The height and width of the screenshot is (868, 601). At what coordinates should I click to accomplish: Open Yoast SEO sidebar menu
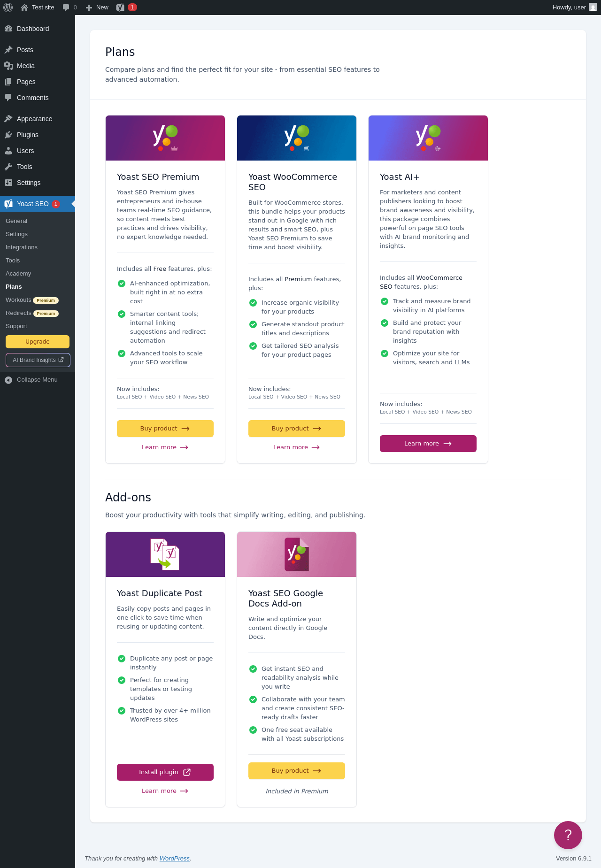click(x=38, y=204)
